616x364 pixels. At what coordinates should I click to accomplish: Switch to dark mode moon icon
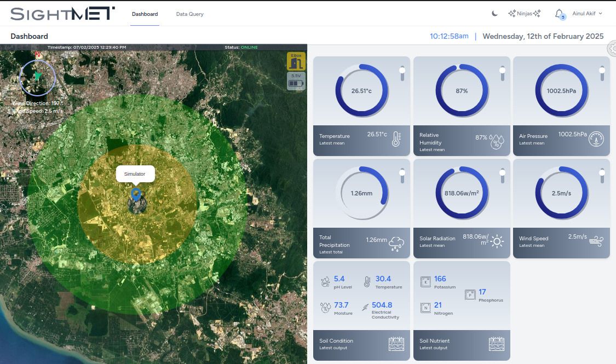pyautogui.click(x=494, y=13)
